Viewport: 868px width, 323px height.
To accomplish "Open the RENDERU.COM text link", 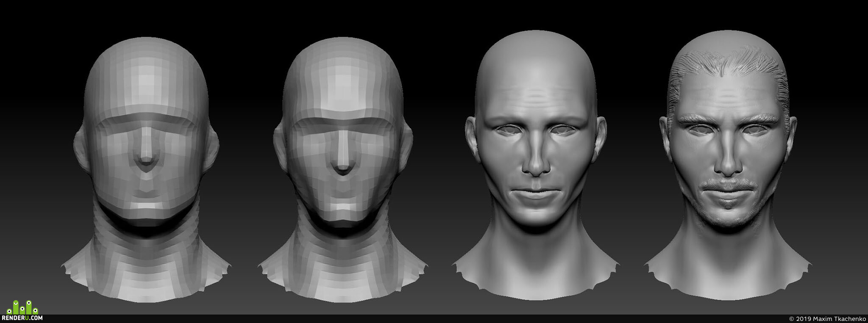I will tap(22, 318).
